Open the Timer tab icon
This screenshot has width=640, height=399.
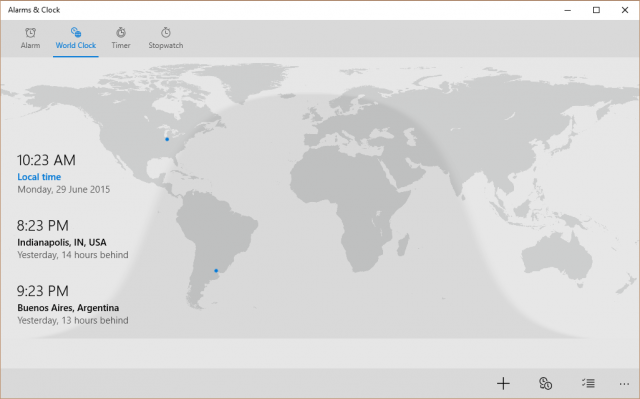[121, 32]
